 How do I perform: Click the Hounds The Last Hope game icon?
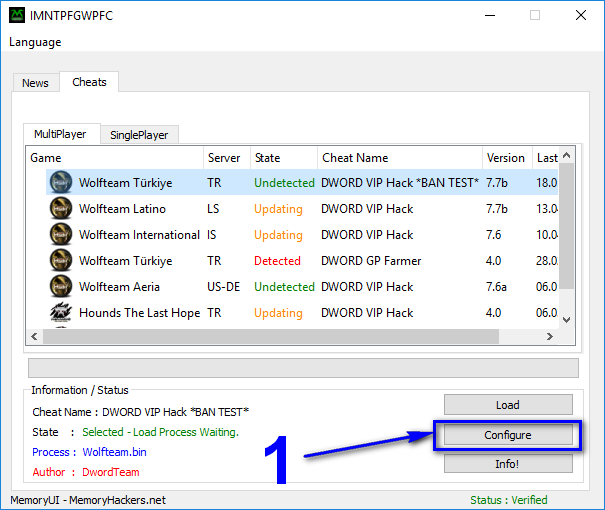coord(61,312)
